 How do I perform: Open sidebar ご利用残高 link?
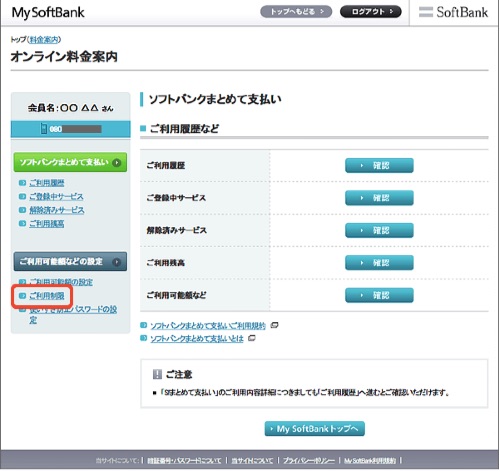pyautogui.click(x=47, y=224)
